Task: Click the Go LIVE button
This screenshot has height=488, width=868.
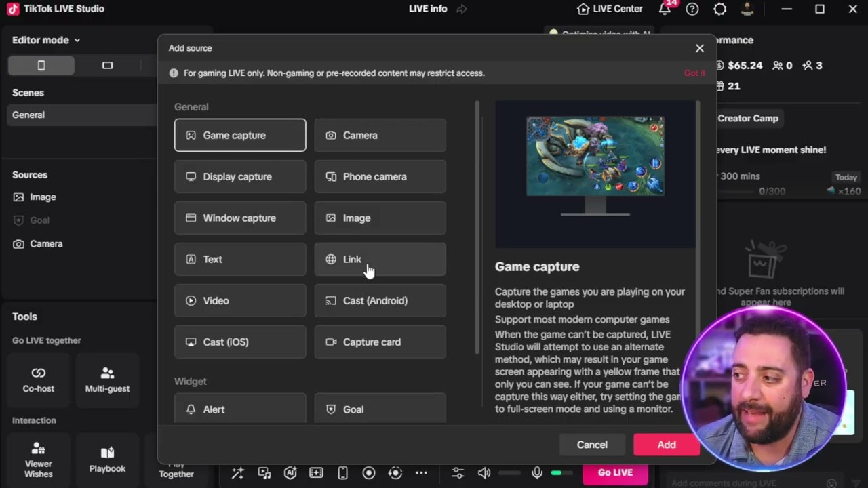Action: click(x=615, y=472)
